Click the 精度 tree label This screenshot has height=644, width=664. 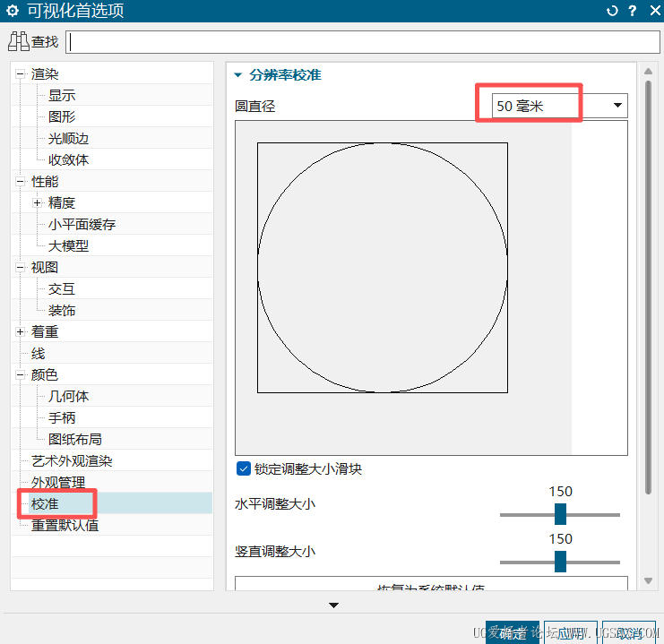point(62,202)
